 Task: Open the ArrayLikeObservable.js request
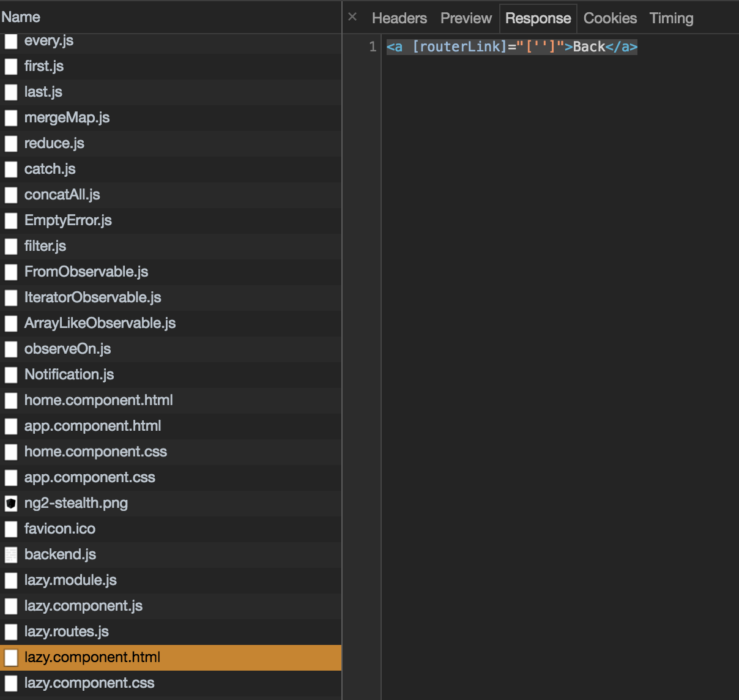pyautogui.click(x=171, y=323)
